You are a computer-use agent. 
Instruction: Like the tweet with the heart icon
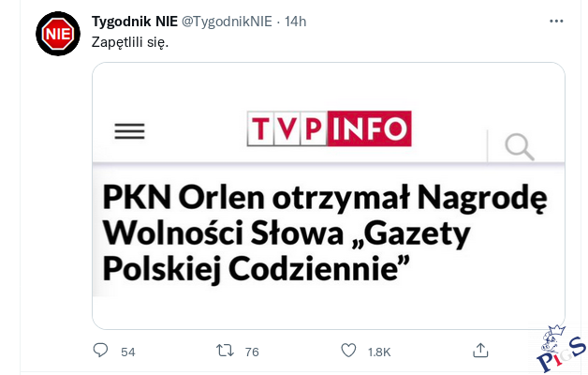click(x=348, y=351)
